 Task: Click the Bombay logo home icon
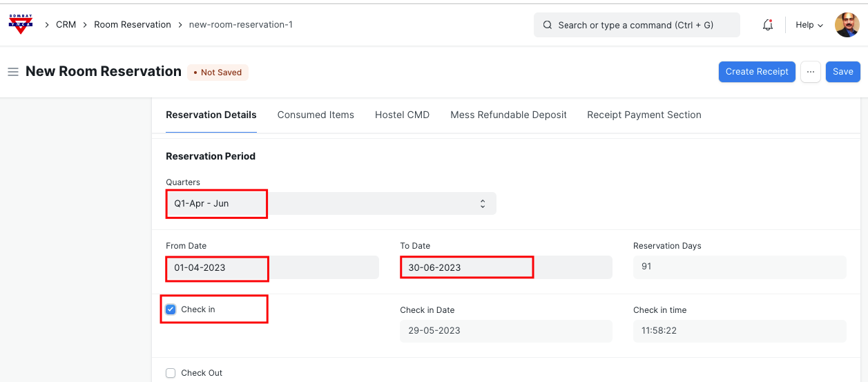point(20,24)
